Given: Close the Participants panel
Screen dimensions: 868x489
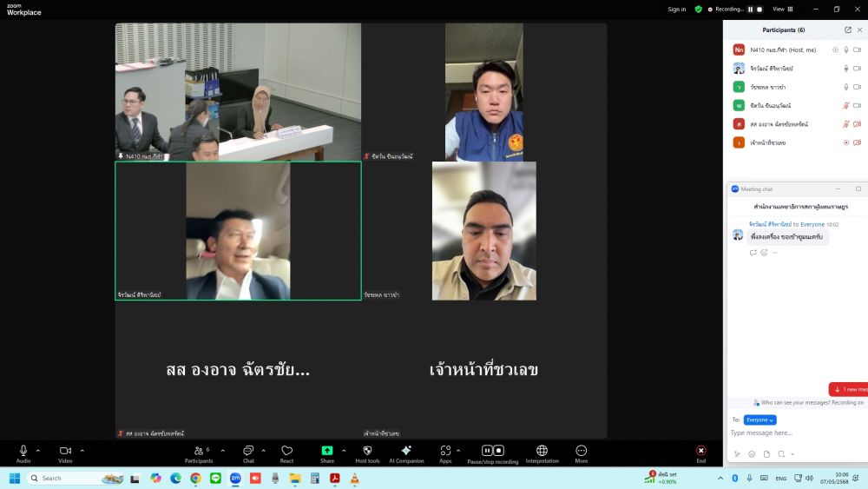Looking at the screenshot, I should pyautogui.click(x=859, y=30).
